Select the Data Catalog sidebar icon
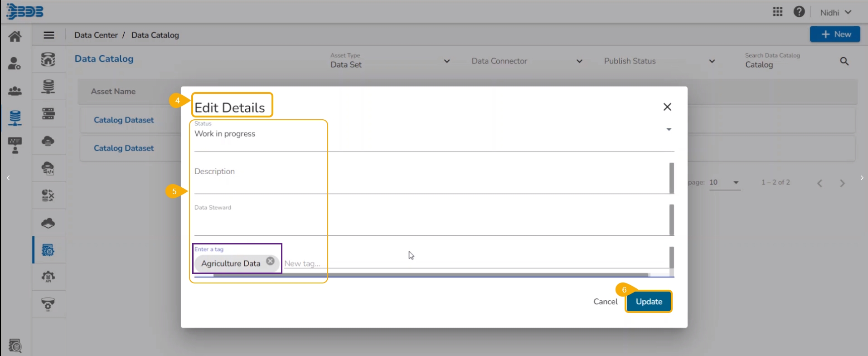The height and width of the screenshot is (356, 868). coord(48,250)
